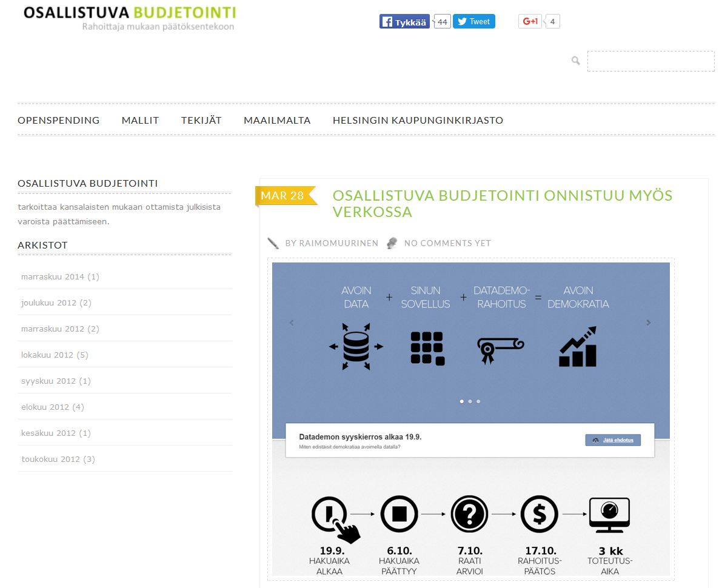
Task: Click the MAR 28 date ribbon
Action: (286, 196)
